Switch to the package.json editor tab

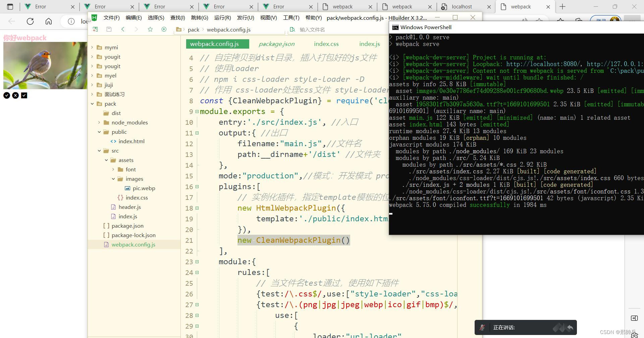point(276,44)
